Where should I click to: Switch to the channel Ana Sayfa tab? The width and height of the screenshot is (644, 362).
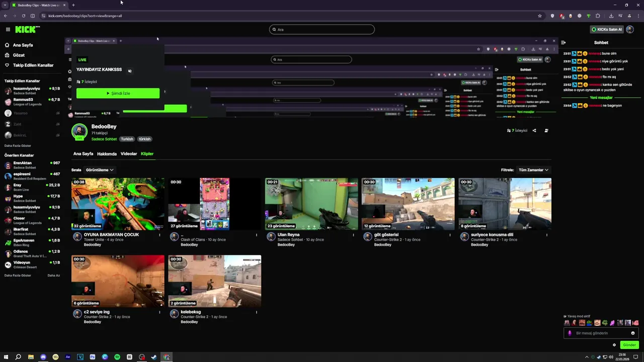83,154
